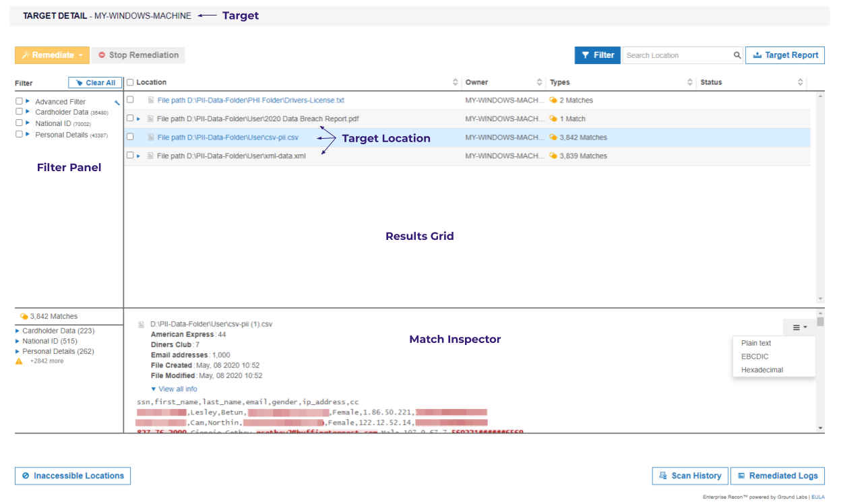Select EBCDIC from the view menu

coord(754,356)
